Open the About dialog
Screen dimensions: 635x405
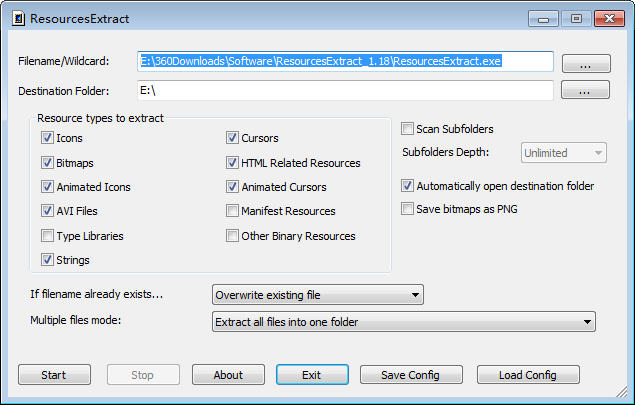pyautogui.click(x=228, y=375)
